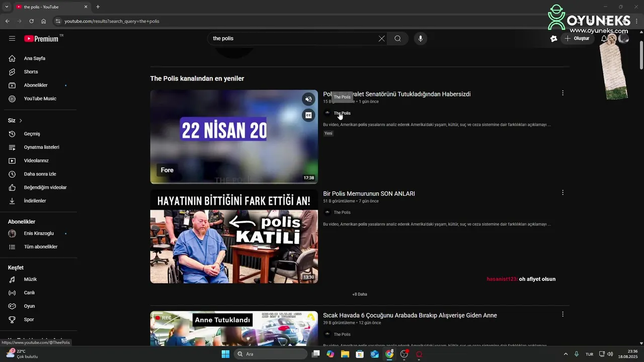Open The Polis channel under first video
Image resolution: width=644 pixels, height=362 pixels.
(342, 113)
